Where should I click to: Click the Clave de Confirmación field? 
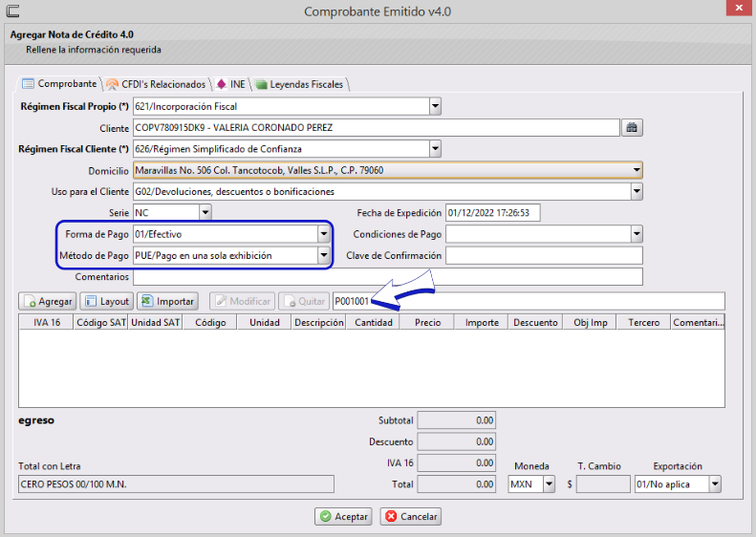coord(544,255)
